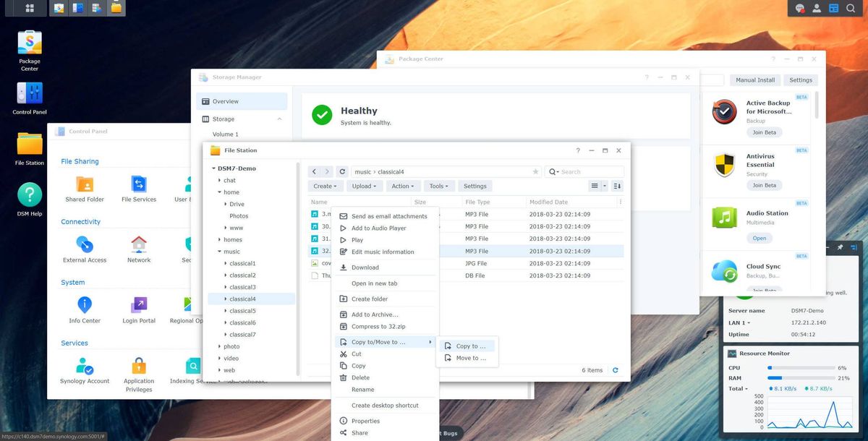Open Login Portal in Control Panel

click(139, 310)
